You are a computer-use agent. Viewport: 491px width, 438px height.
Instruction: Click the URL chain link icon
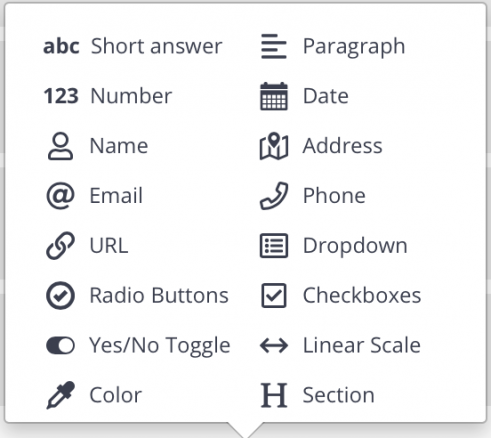click(x=60, y=246)
